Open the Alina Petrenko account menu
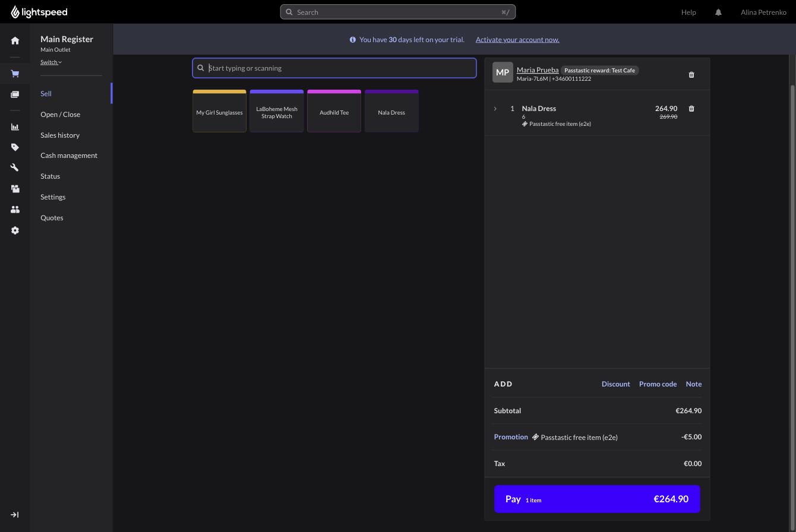 click(763, 12)
